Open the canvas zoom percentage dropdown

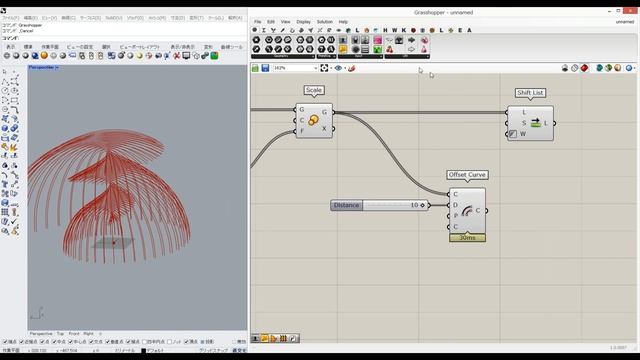click(x=316, y=68)
